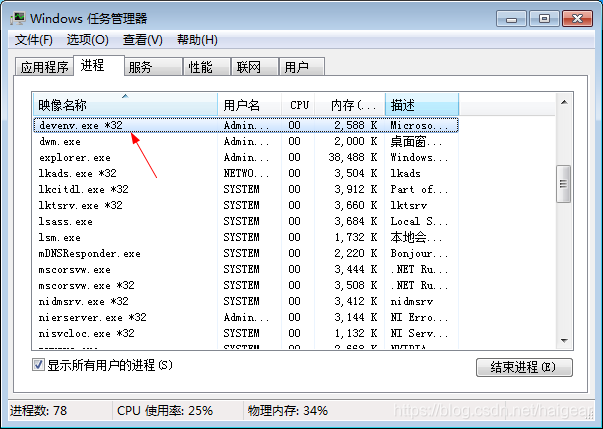Click the 桌面窗... description cell
This screenshot has width=603, height=429.
[416, 141]
